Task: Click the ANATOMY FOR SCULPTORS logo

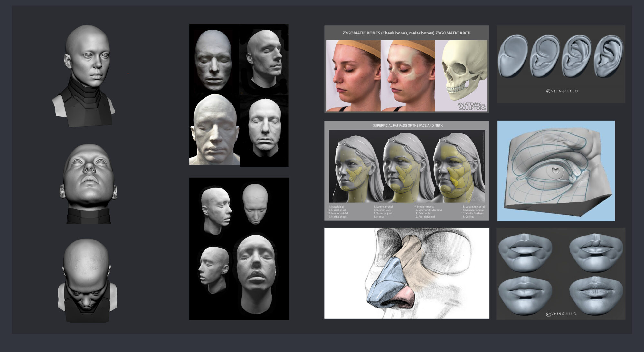Action: point(471,106)
